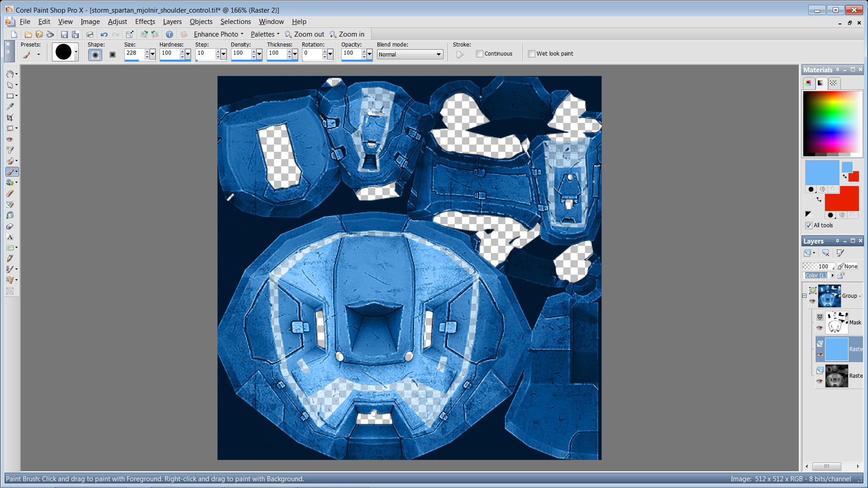This screenshot has width=868, height=488.
Task: Open the Objects menu
Action: 201,22
